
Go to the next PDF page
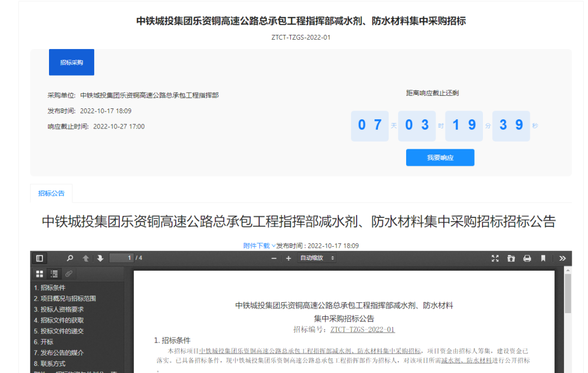click(100, 258)
